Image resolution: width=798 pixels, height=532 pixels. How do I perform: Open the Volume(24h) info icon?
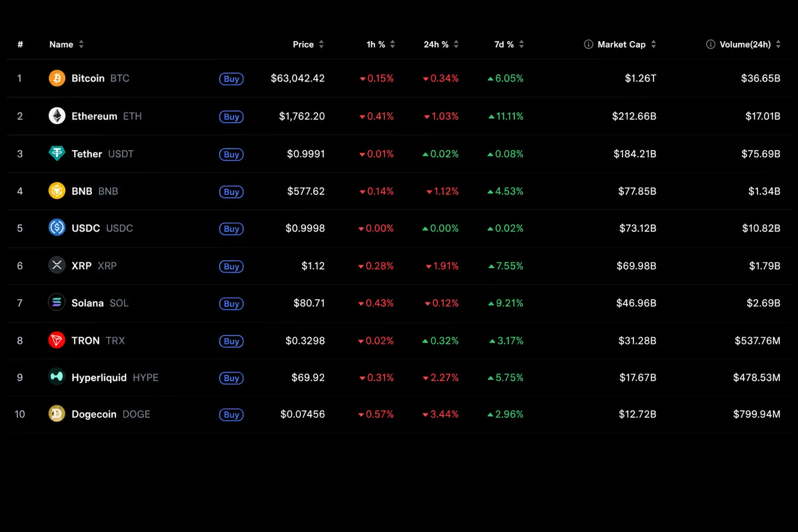tap(710, 44)
